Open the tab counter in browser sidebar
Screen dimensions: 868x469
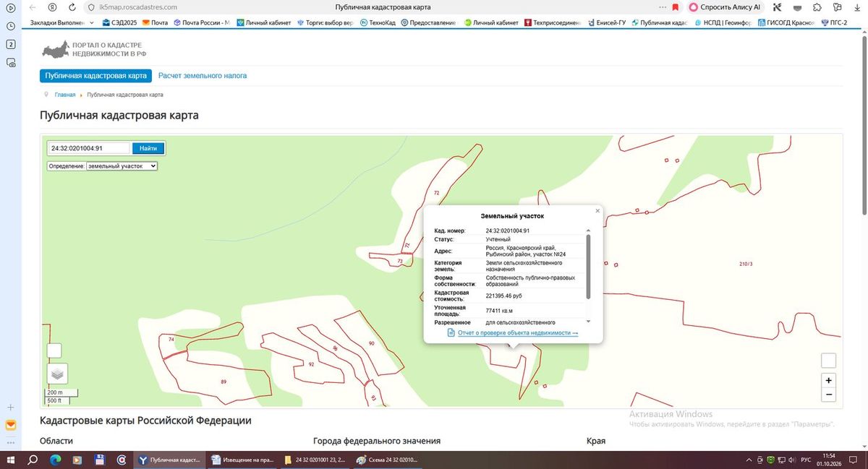point(11,45)
